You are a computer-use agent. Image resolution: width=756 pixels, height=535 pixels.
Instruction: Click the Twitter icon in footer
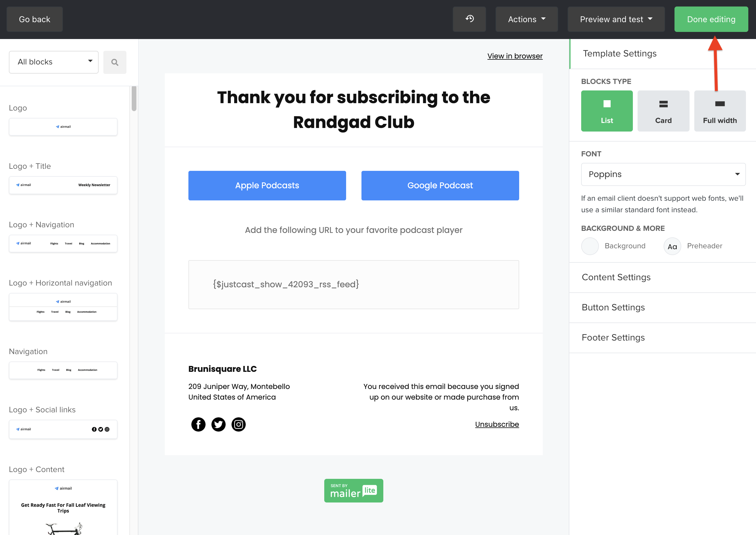click(218, 424)
